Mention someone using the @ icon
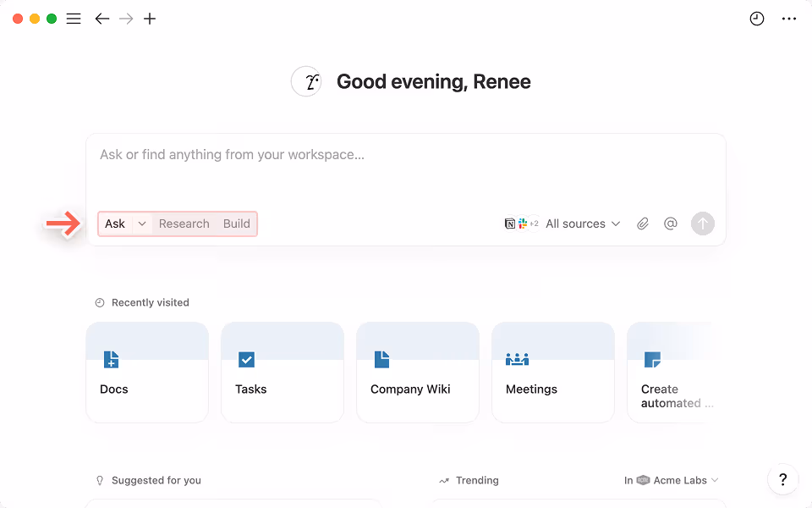The height and width of the screenshot is (508, 812). coord(670,223)
